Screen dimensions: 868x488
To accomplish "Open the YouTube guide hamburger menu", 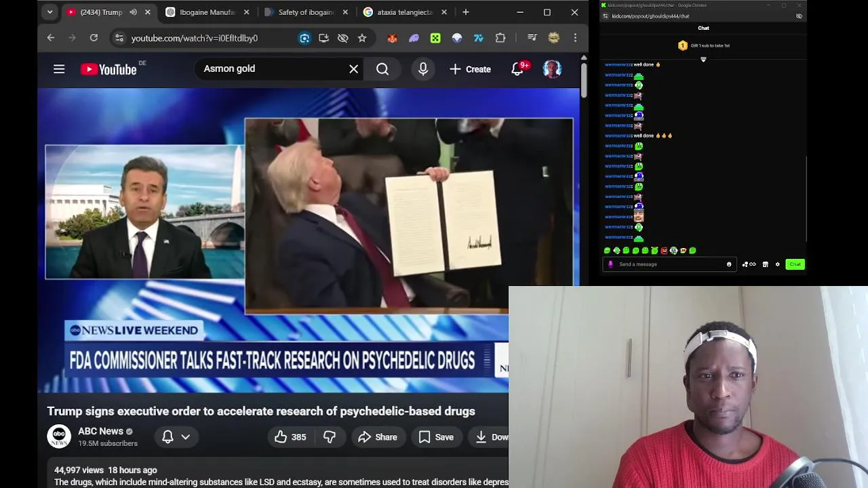I will point(59,69).
